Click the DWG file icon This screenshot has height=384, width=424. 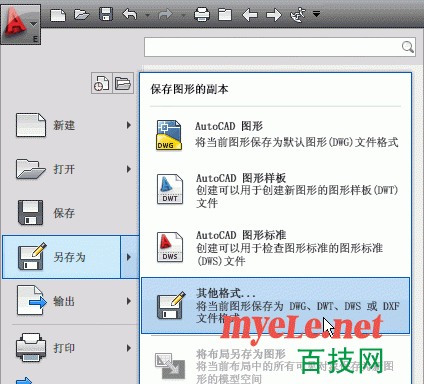(169, 135)
